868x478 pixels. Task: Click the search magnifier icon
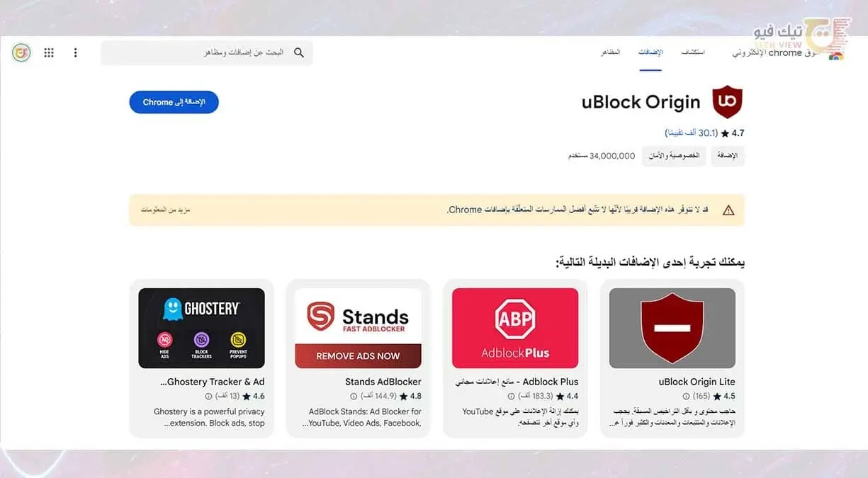click(299, 52)
